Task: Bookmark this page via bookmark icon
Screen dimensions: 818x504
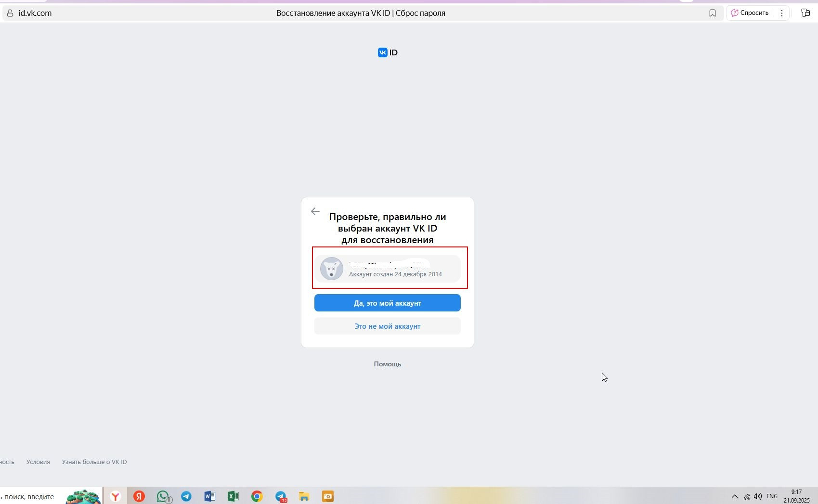Action: tap(713, 13)
